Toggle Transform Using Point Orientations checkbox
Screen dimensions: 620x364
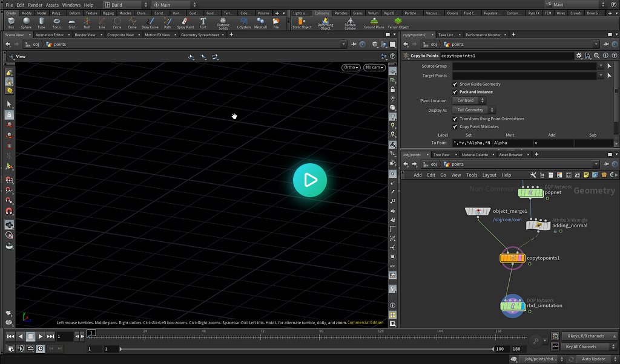[x=455, y=119]
